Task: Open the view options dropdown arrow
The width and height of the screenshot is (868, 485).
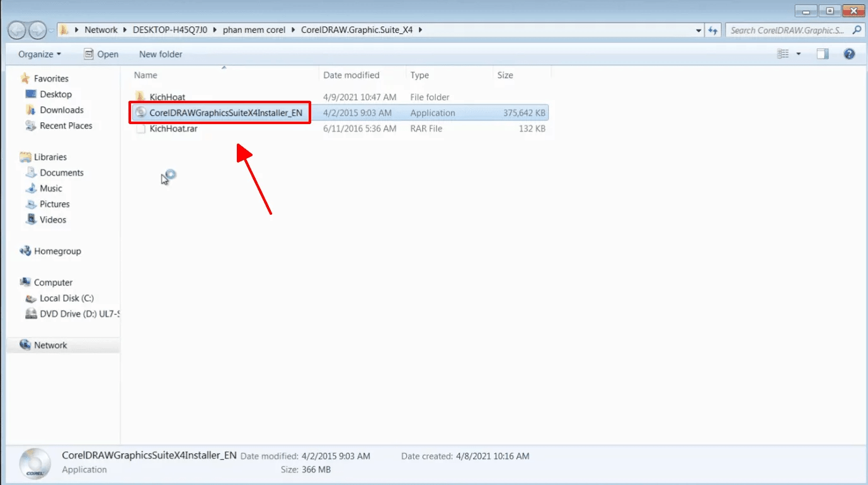Action: [x=799, y=54]
